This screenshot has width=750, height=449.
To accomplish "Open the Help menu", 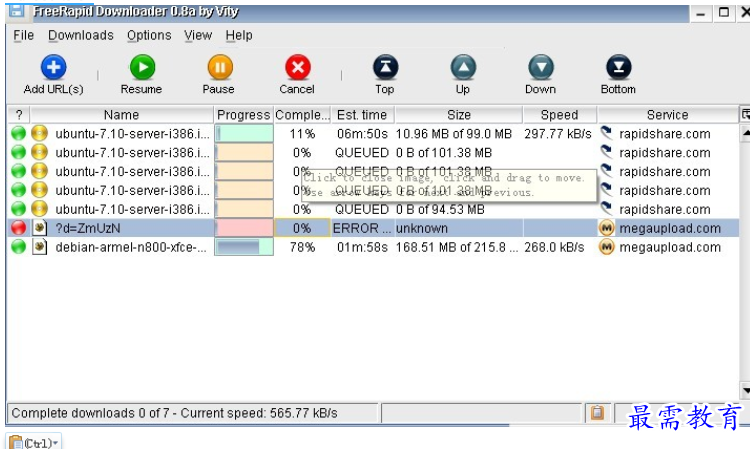I will coord(239,35).
